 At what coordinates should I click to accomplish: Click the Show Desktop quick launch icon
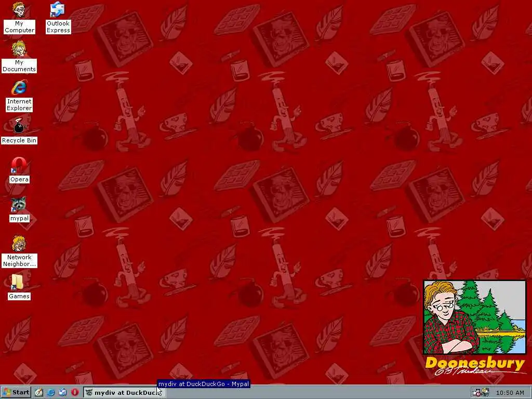tap(39, 393)
